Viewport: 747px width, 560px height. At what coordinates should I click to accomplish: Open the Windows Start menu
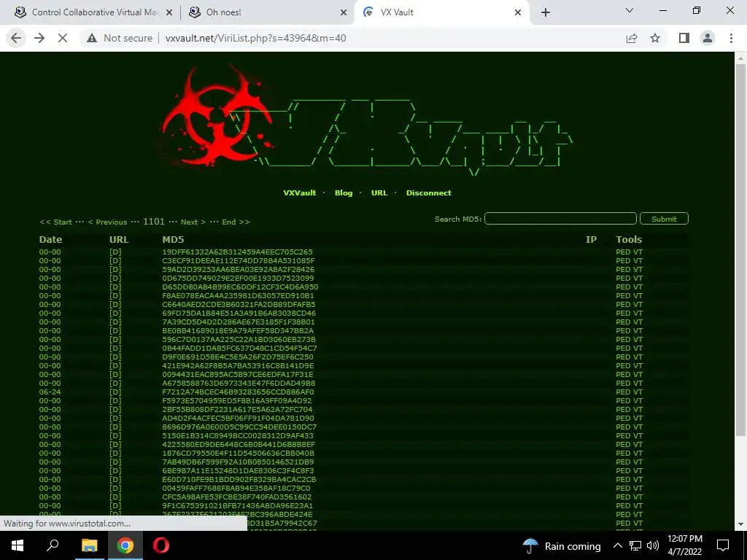click(18, 545)
